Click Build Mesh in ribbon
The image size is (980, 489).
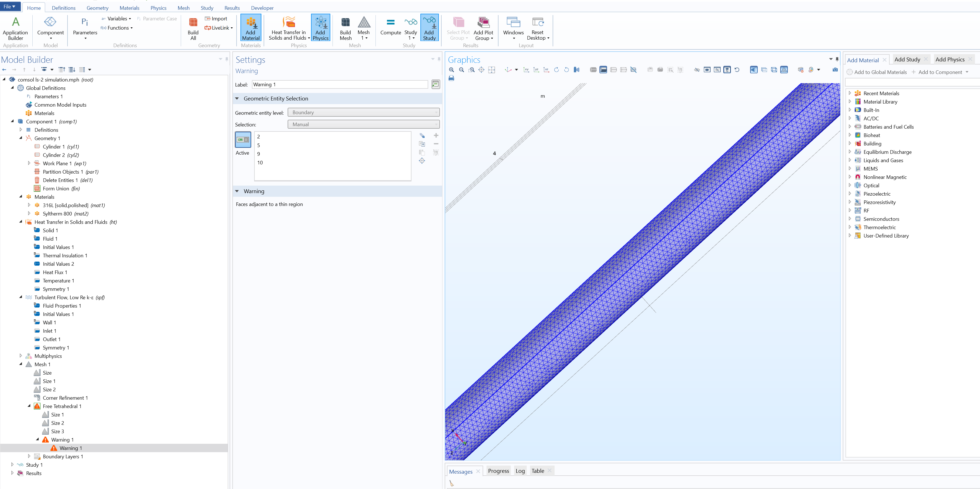(x=345, y=28)
